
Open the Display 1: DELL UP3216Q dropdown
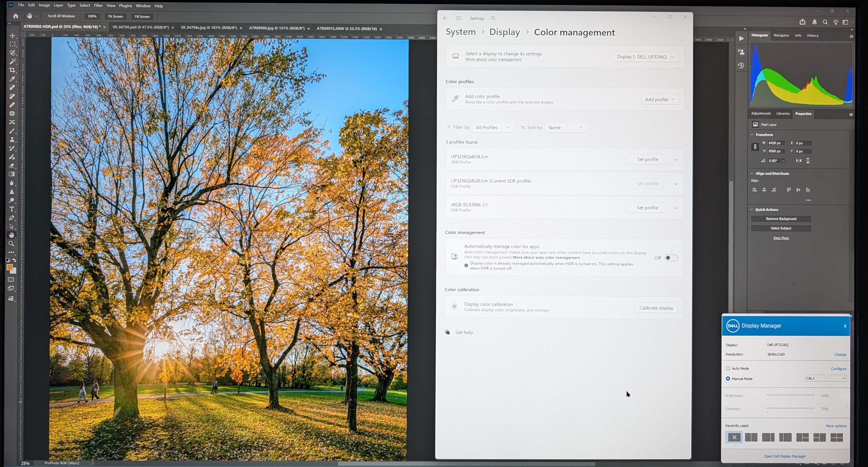(x=645, y=57)
